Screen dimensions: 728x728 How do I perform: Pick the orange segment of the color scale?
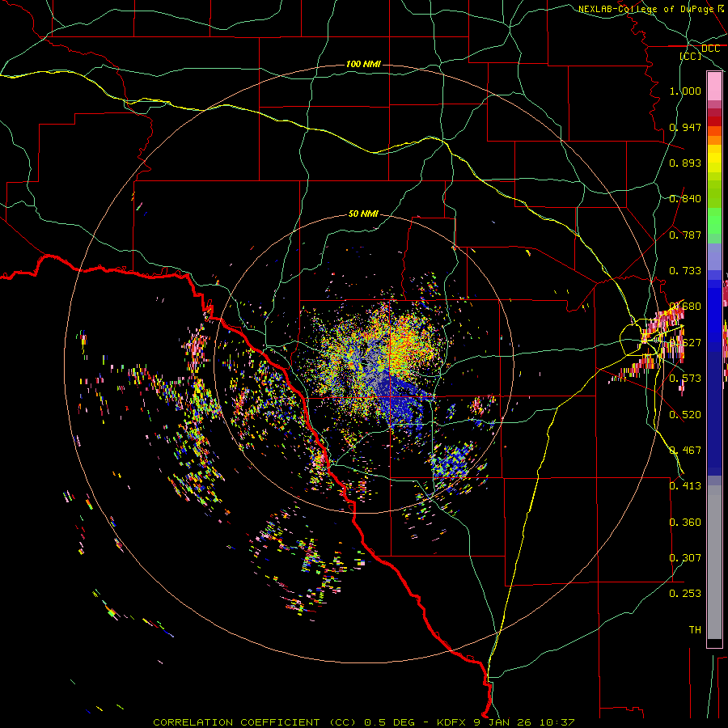(x=714, y=140)
